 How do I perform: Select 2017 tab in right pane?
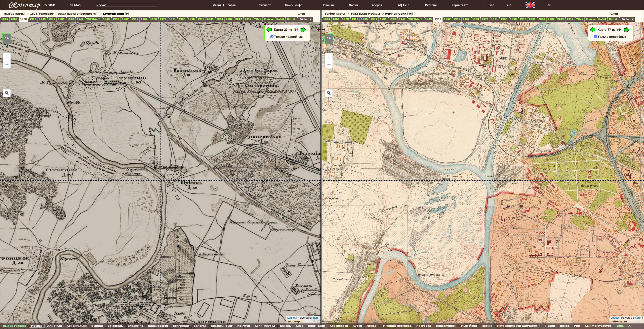[x=570, y=19]
